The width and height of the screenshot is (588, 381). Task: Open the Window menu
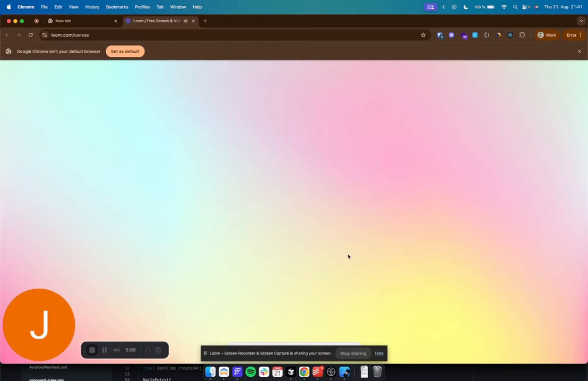click(178, 7)
